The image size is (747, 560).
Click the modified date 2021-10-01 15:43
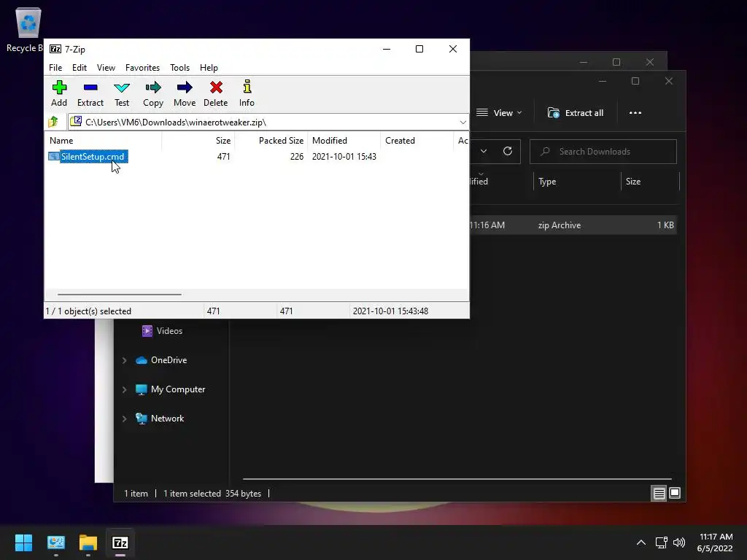click(x=344, y=157)
